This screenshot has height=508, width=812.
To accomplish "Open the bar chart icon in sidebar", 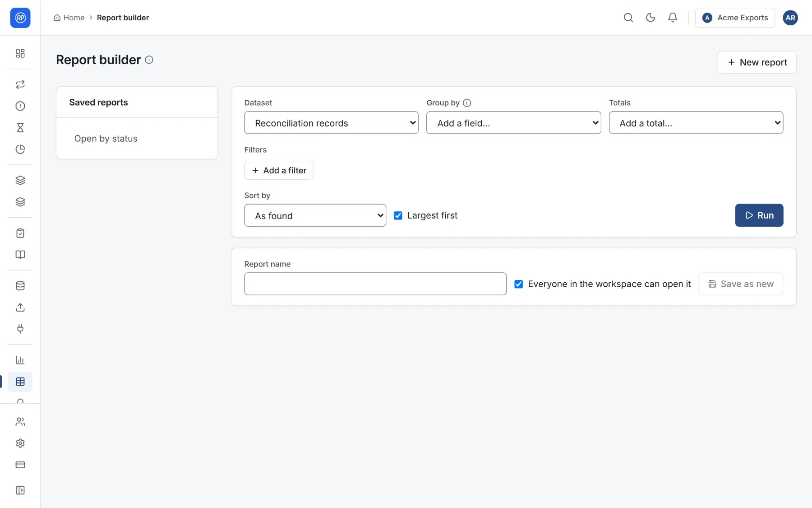I will pos(20,360).
